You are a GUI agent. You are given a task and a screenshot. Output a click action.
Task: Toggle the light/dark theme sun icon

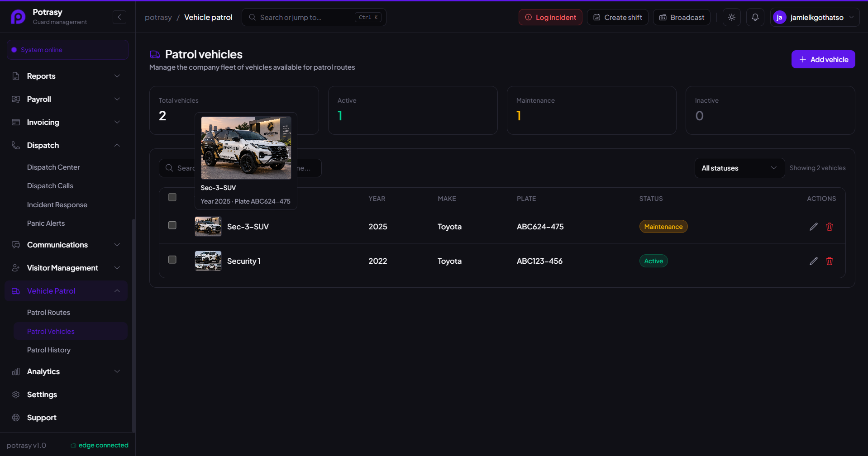(732, 17)
